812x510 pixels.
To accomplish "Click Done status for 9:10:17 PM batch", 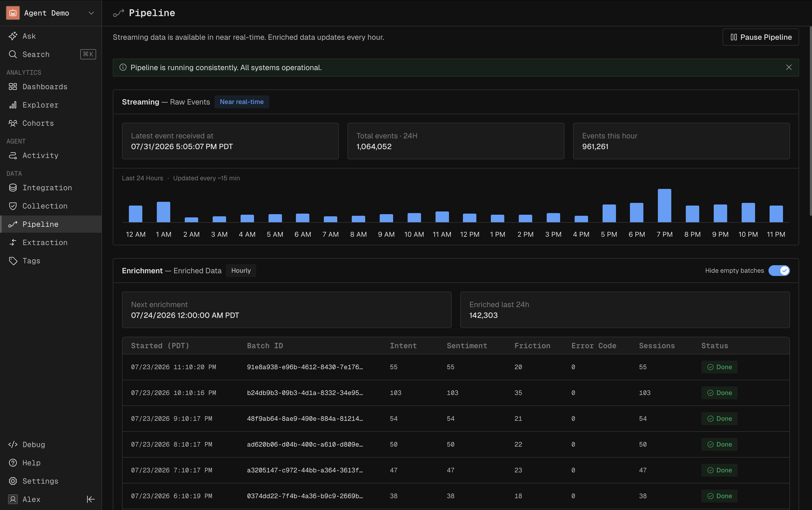I will (719, 419).
